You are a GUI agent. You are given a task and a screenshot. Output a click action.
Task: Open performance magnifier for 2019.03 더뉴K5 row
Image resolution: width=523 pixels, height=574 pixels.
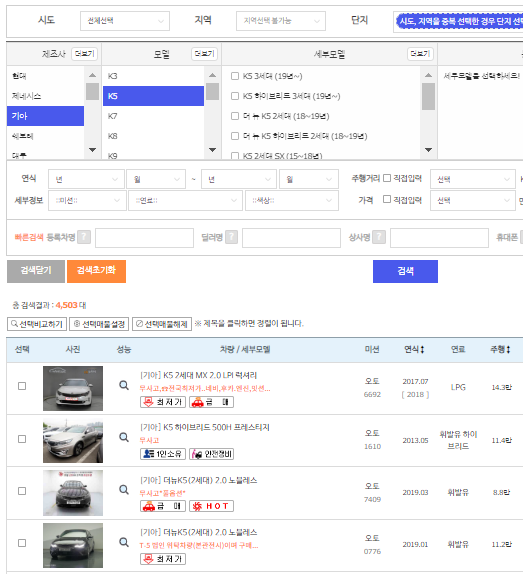pos(124,490)
